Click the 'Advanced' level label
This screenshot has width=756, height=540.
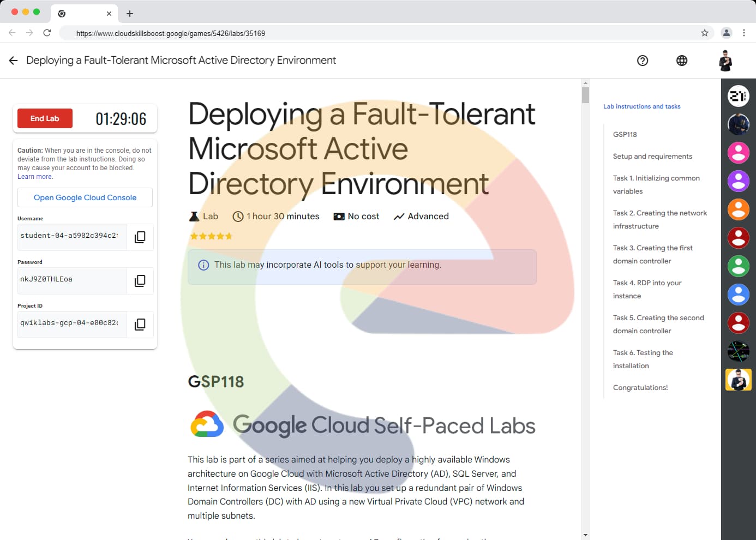click(x=428, y=217)
